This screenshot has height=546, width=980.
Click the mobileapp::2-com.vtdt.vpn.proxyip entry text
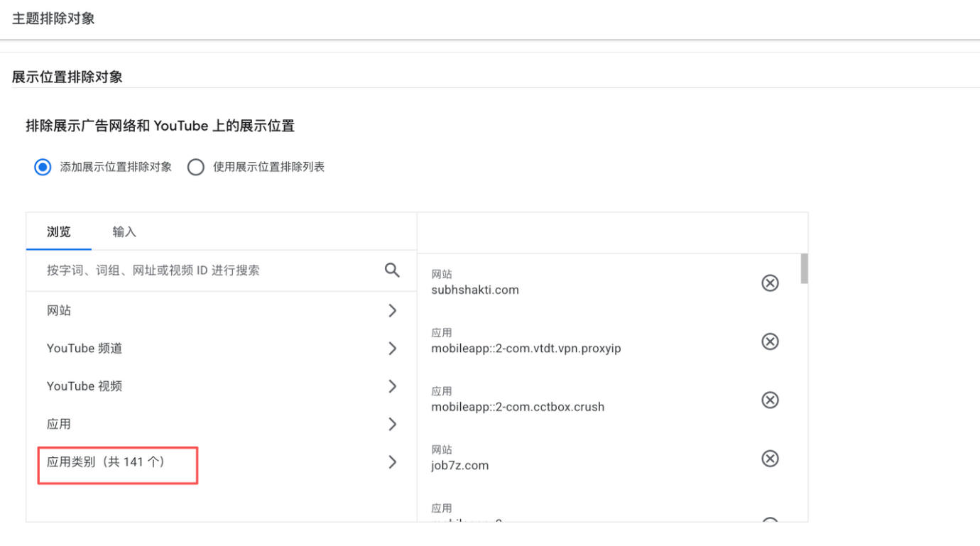(x=526, y=349)
